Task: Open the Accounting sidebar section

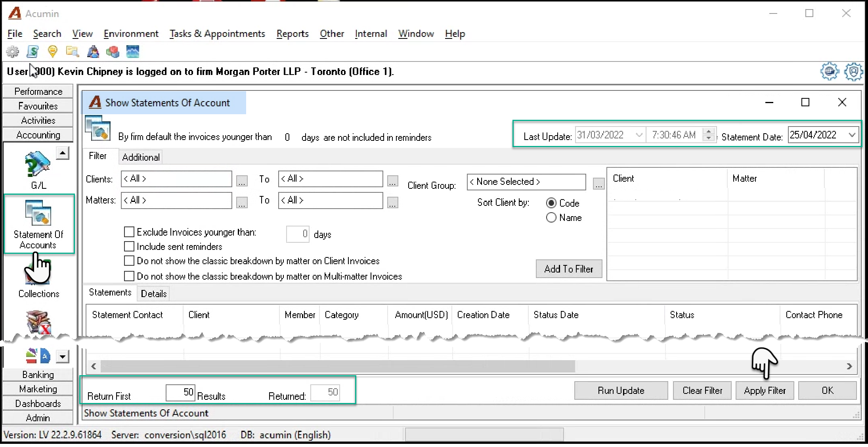Action: (38, 135)
